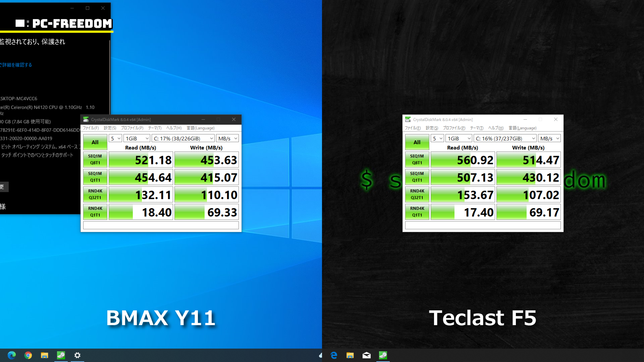Expand drive selector C: 16% (37/237GiB)
Image resolution: width=644 pixels, height=362 pixels.
505,138
